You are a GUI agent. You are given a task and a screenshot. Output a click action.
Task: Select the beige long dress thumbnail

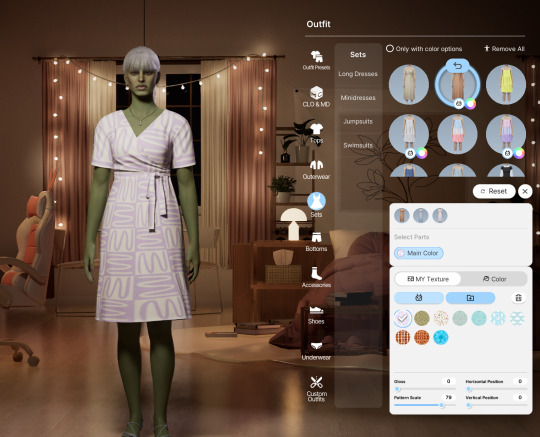coord(409,84)
